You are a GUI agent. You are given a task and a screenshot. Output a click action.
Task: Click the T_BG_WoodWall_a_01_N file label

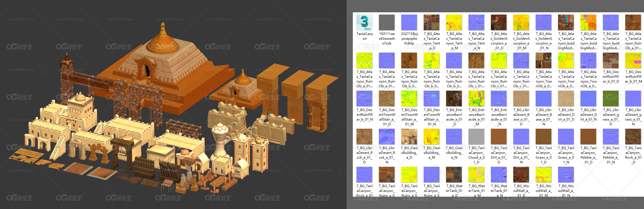[x=566, y=191]
